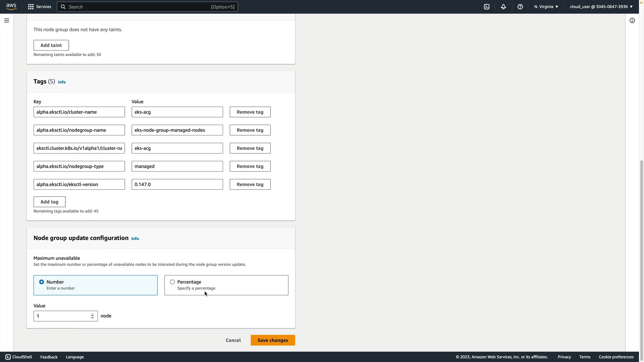Open the notifications bell
644x362 pixels.
(x=503, y=7)
